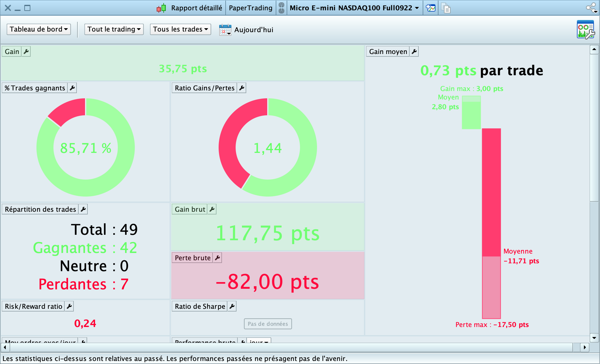
Task: Click wrench icon next to Perte brute
Action: (x=217, y=258)
